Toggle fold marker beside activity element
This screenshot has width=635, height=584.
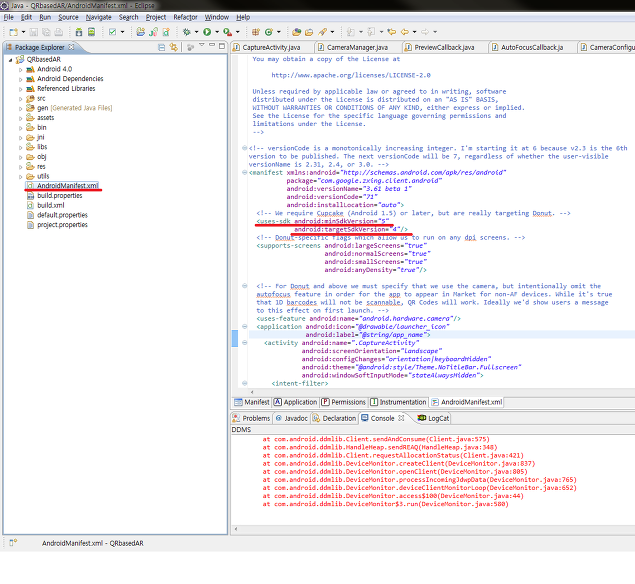tap(245, 343)
